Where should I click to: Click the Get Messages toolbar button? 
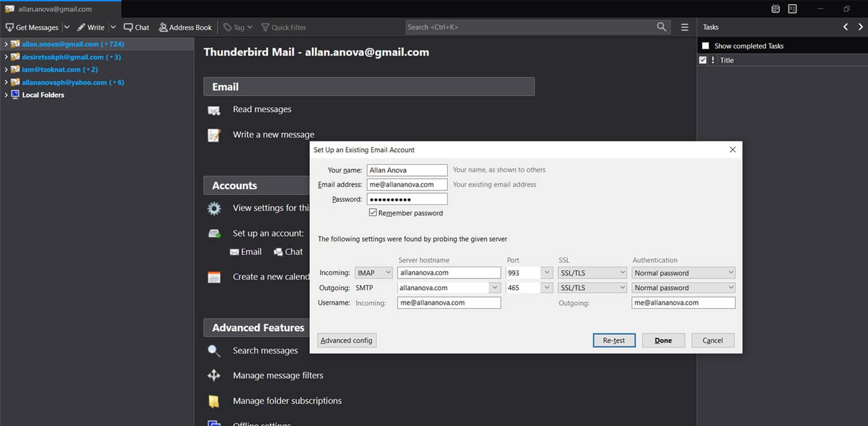(x=32, y=27)
